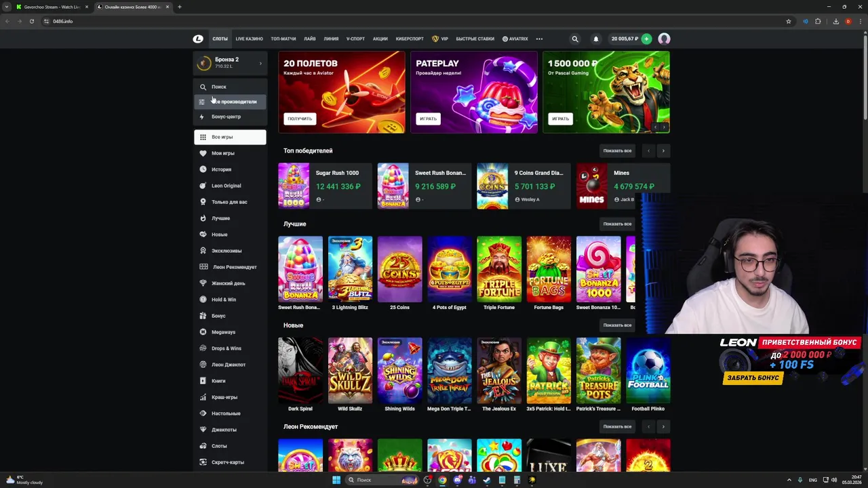Open the Mines top winner card
The height and width of the screenshot is (488, 868).
pyautogui.click(x=623, y=186)
